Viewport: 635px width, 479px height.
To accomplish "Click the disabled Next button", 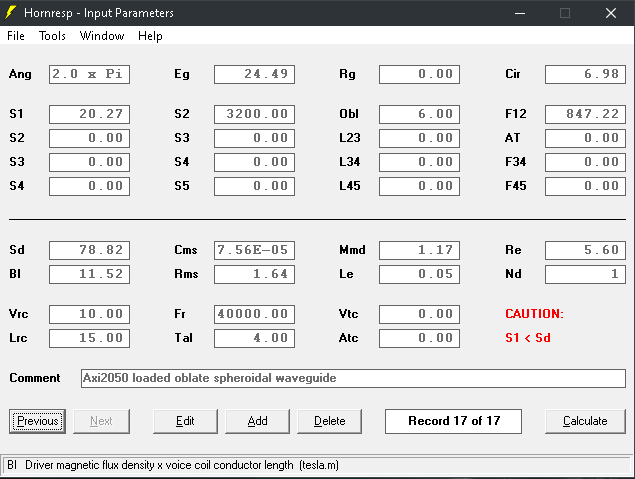I will point(101,421).
